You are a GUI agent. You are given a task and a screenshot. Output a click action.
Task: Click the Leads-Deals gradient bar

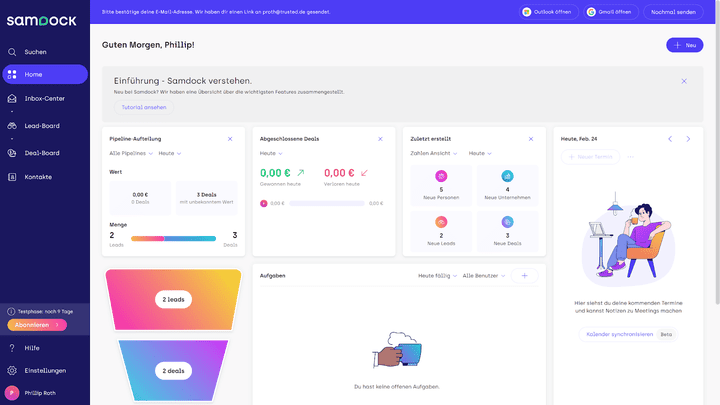coord(173,238)
